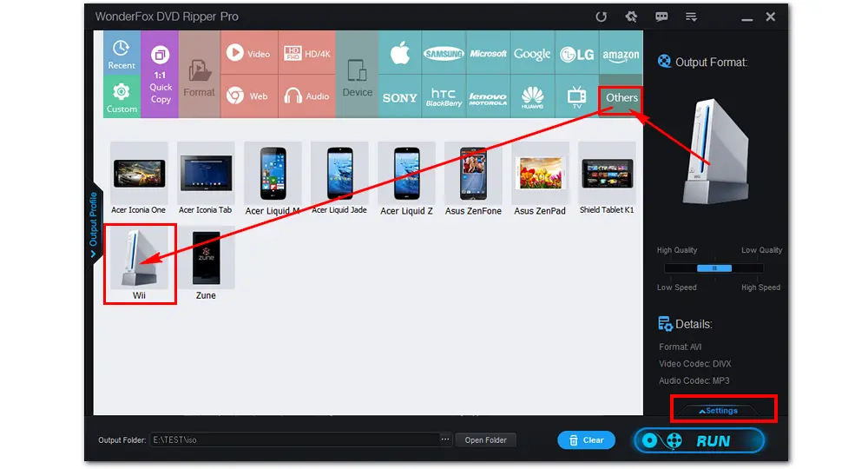Image resolution: width=868 pixels, height=469 pixels.
Task: Start ripping with the RUN button
Action: tap(699, 440)
